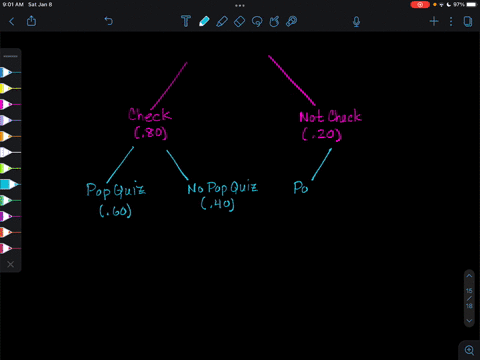Image resolution: width=480 pixels, height=360 pixels.
Task: Open the zoom magnifier button
Action: (469, 350)
